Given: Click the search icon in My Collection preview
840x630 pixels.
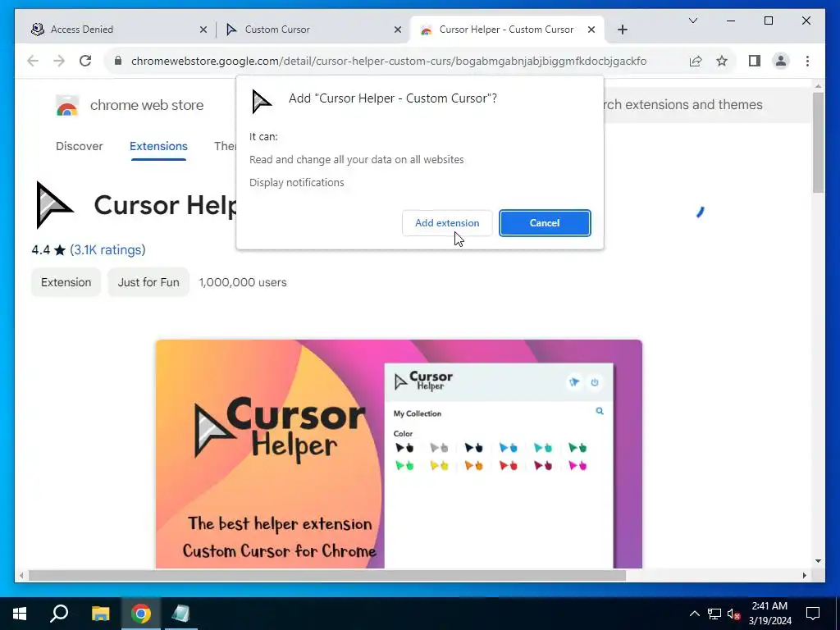Looking at the screenshot, I should 600,411.
